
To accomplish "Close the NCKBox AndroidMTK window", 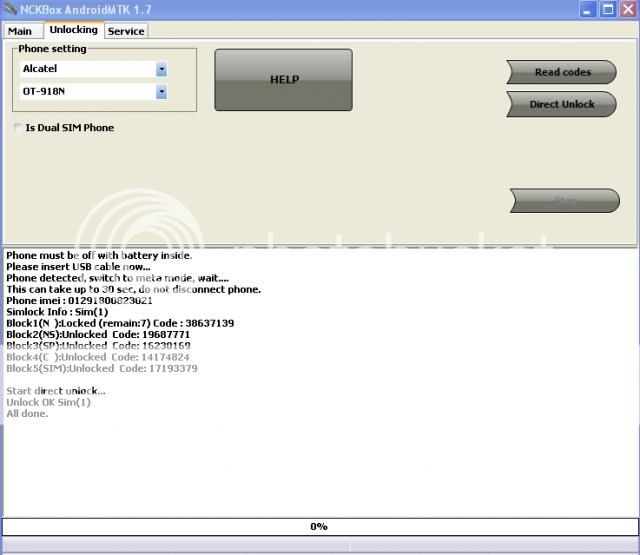I will pos(626,9).
